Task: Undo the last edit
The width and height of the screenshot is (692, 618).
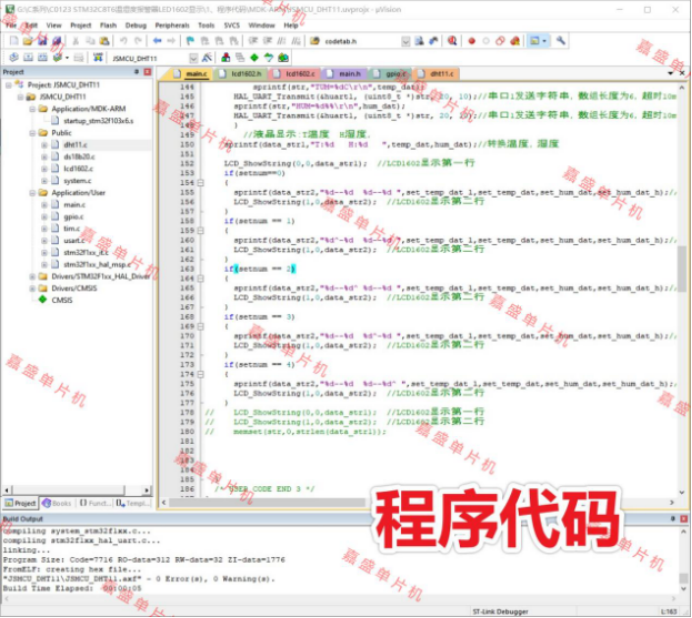Action: [124, 41]
